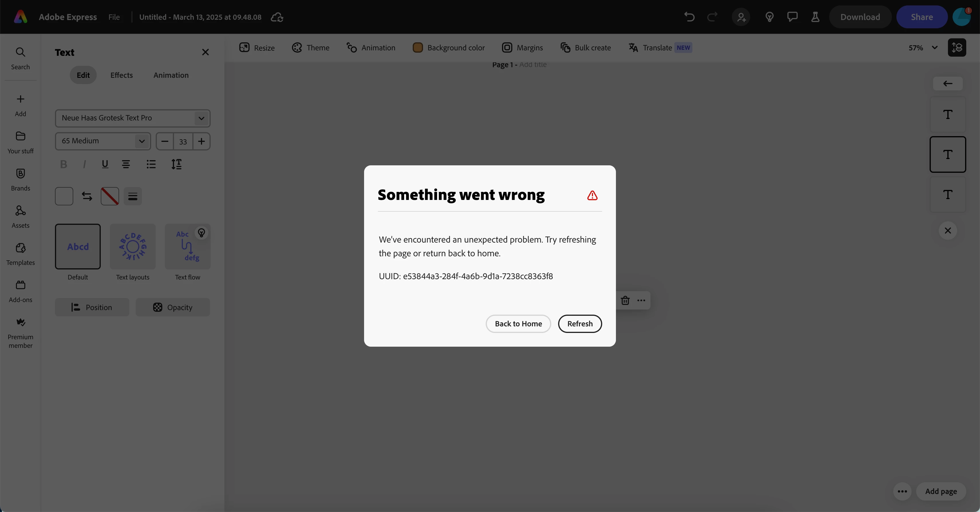This screenshot has width=980, height=512.
Task: Open Add-ons in the left sidebar
Action: coord(21,291)
